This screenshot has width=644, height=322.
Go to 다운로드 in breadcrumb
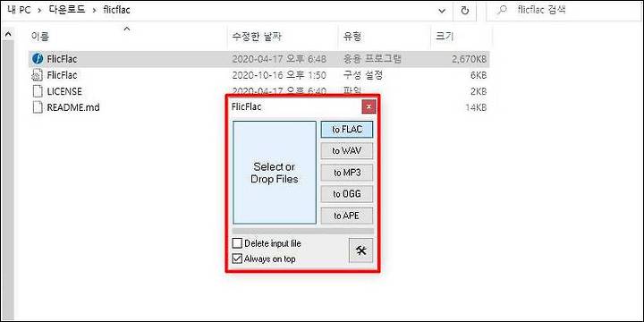67,10
